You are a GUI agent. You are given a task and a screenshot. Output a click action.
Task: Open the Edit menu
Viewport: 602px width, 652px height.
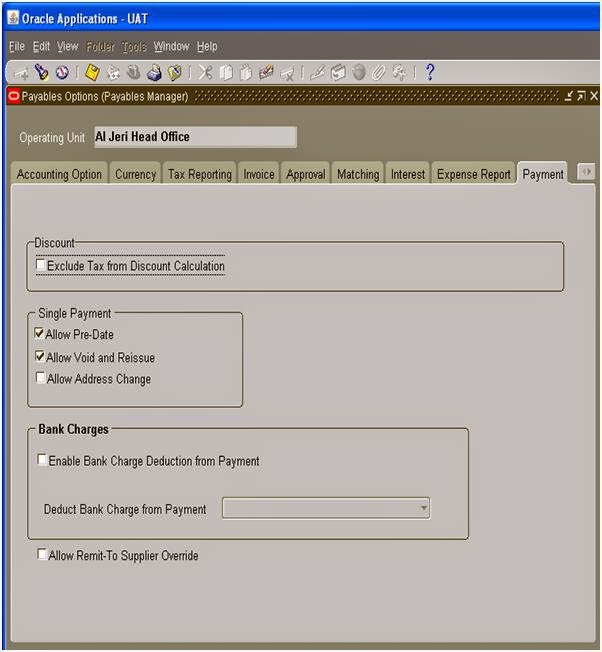[41, 46]
